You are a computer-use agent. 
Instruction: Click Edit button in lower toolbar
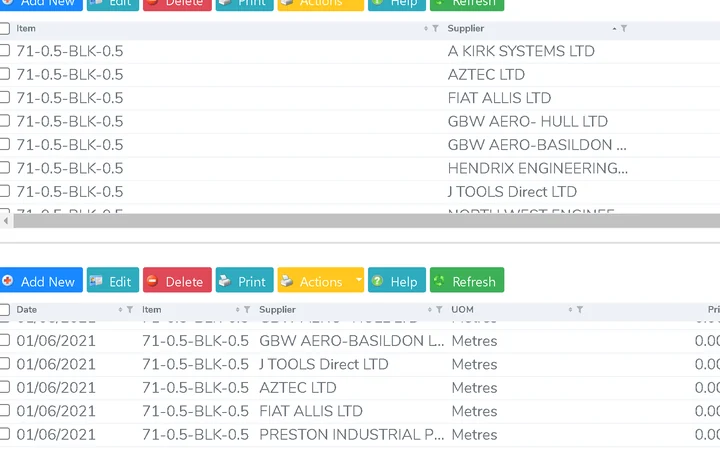[x=112, y=280]
